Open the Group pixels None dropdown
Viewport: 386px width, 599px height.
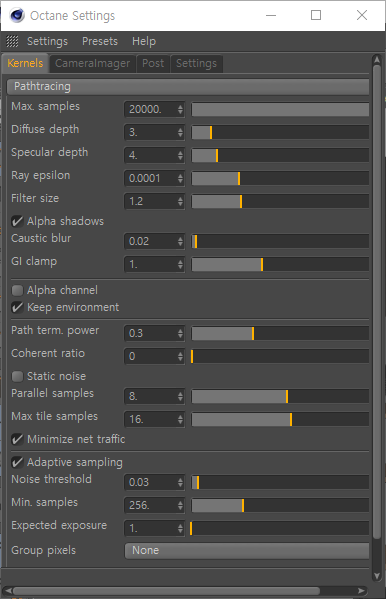(x=247, y=550)
